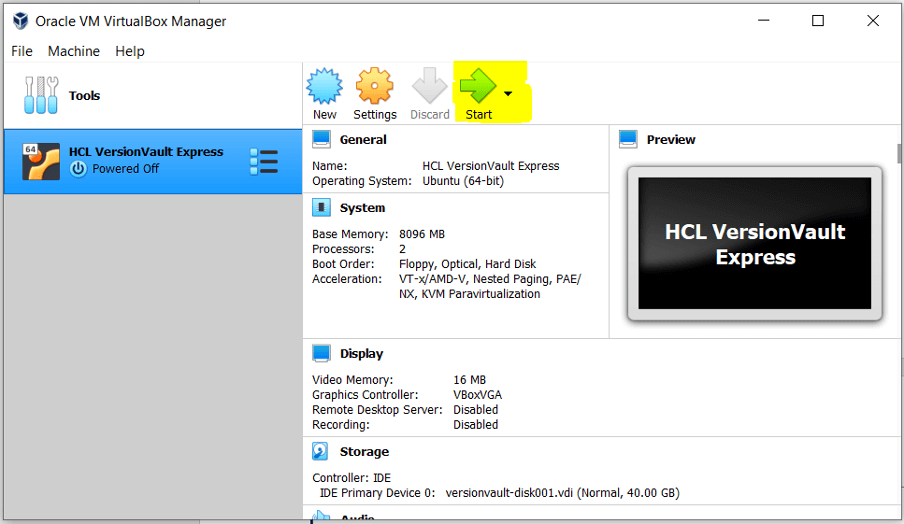Open the System section header
904x524 pixels.
[362, 208]
